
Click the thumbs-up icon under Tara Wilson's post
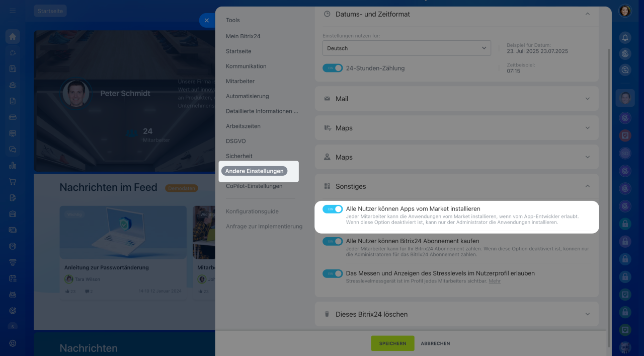coord(66,292)
